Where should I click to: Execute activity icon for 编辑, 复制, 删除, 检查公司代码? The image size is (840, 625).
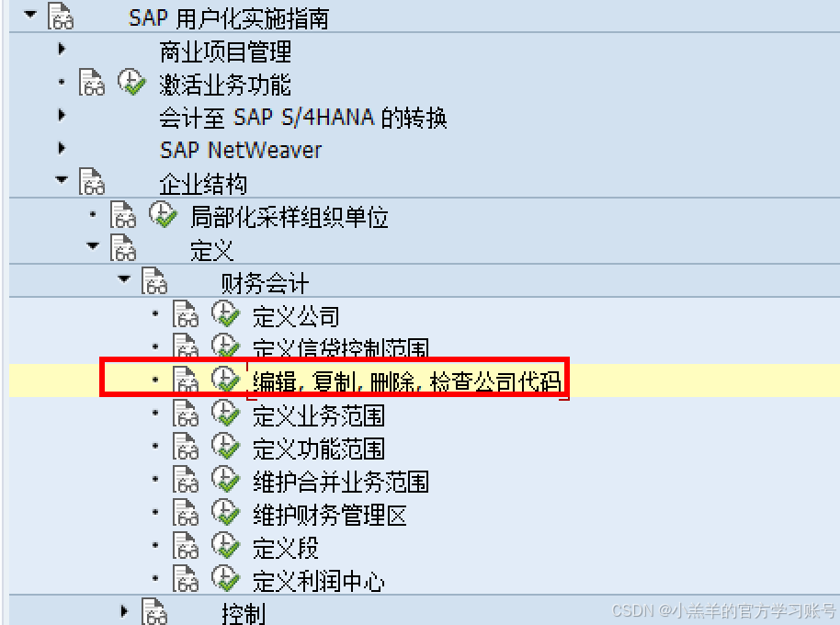(225, 380)
